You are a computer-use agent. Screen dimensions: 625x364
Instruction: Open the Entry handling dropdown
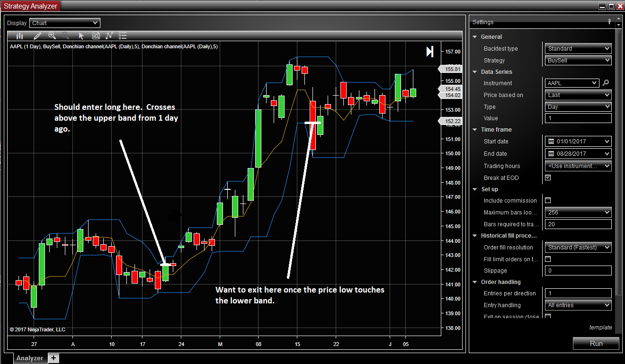coord(578,305)
